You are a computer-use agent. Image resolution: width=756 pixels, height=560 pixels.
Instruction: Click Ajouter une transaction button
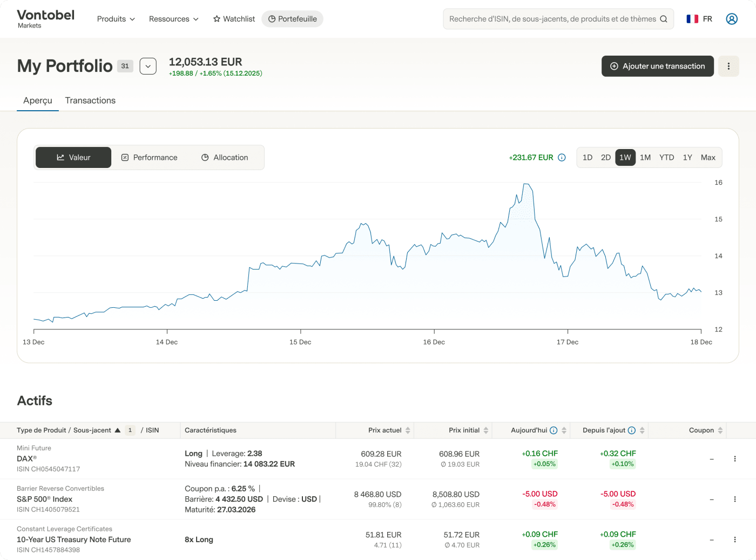click(658, 66)
